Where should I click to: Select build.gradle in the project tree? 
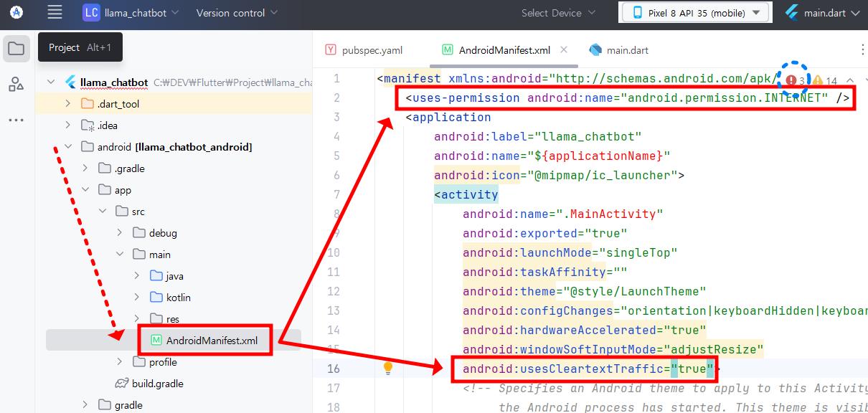149,384
